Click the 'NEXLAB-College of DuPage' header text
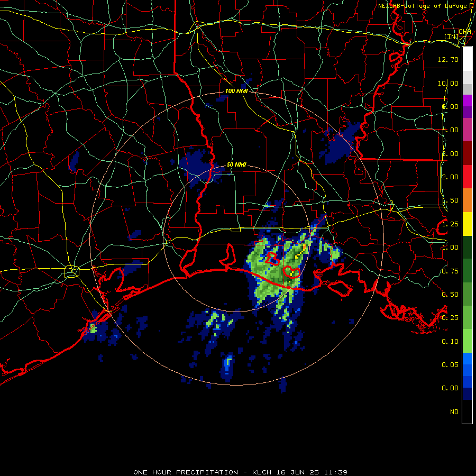Screen dimensions: 476x476 tap(424, 6)
